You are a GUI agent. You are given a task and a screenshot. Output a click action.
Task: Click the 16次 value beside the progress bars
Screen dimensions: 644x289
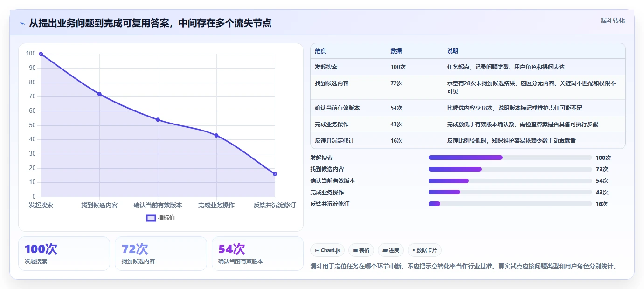[x=602, y=204]
